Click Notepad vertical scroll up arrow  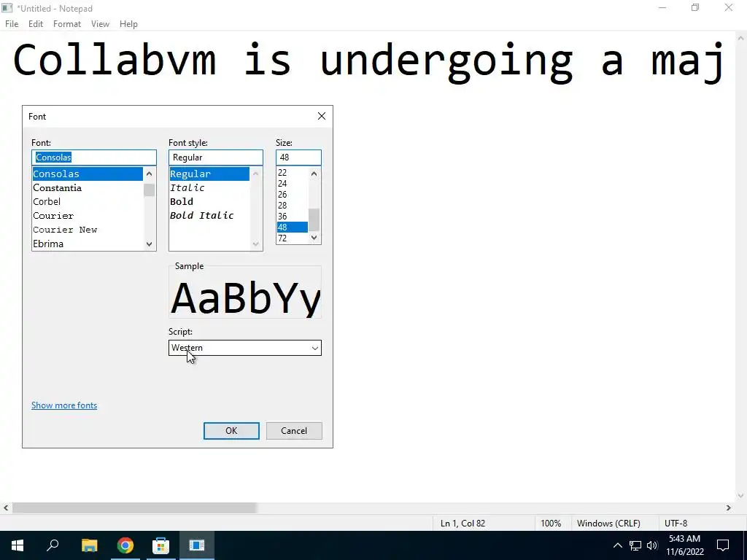pyautogui.click(x=741, y=38)
